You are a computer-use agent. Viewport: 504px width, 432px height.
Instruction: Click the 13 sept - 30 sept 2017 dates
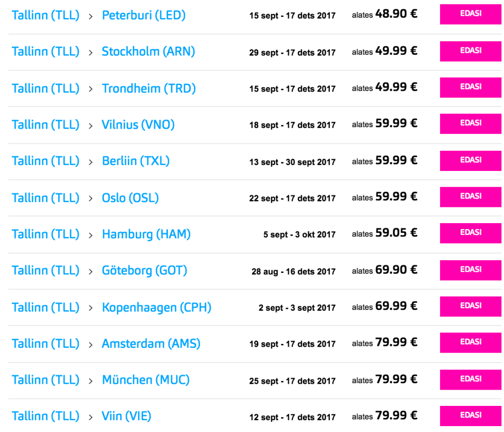292,162
